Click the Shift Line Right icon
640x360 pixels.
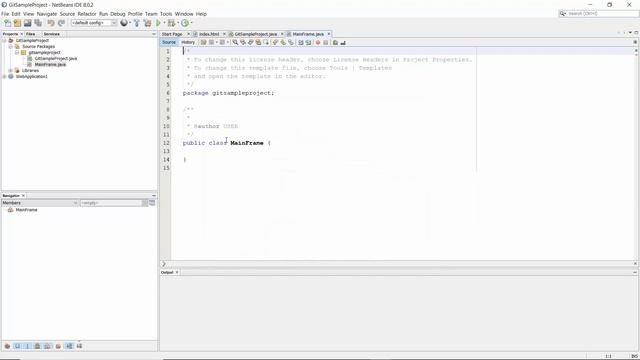[308, 42]
